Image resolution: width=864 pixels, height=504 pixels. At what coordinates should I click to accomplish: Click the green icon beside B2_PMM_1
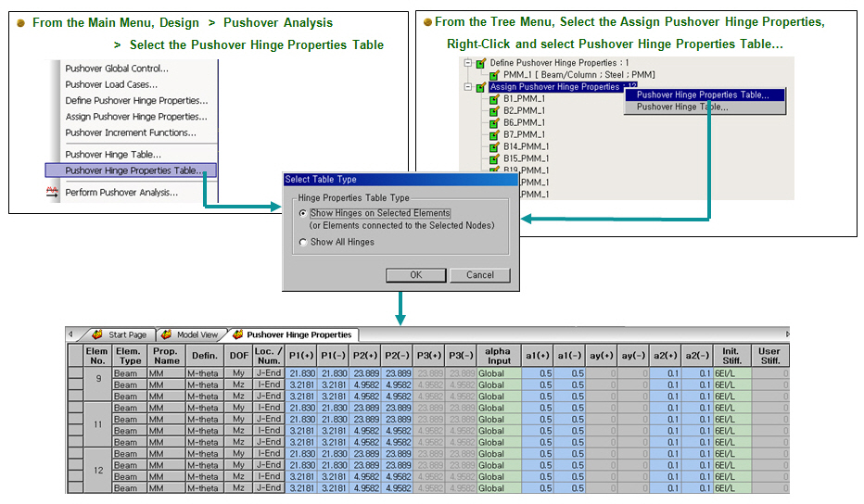coord(494,111)
